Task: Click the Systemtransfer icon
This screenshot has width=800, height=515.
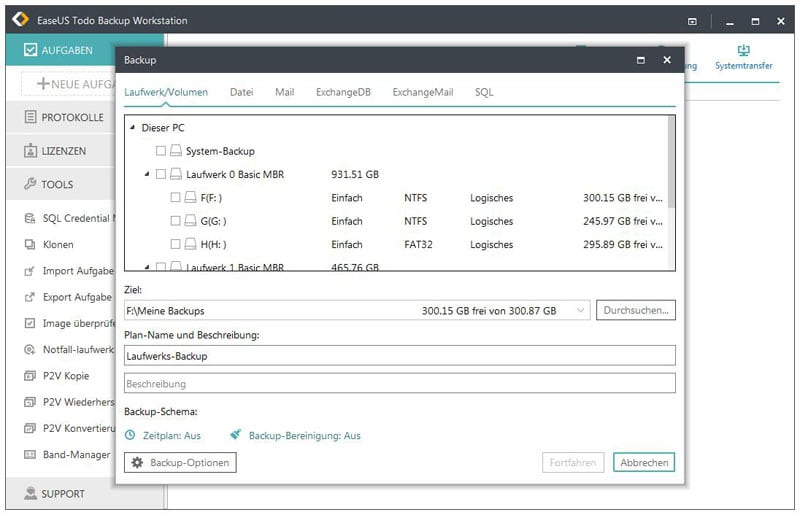Action: click(x=743, y=50)
